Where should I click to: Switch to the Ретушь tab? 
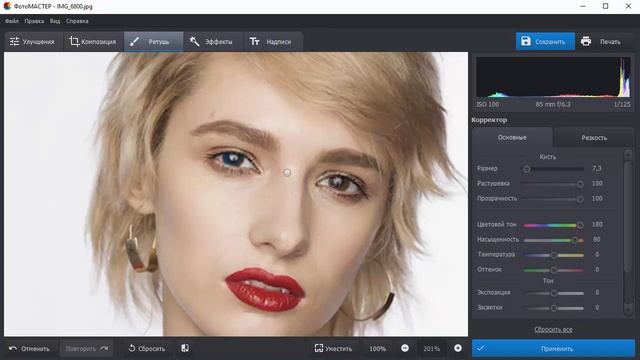coord(153,42)
